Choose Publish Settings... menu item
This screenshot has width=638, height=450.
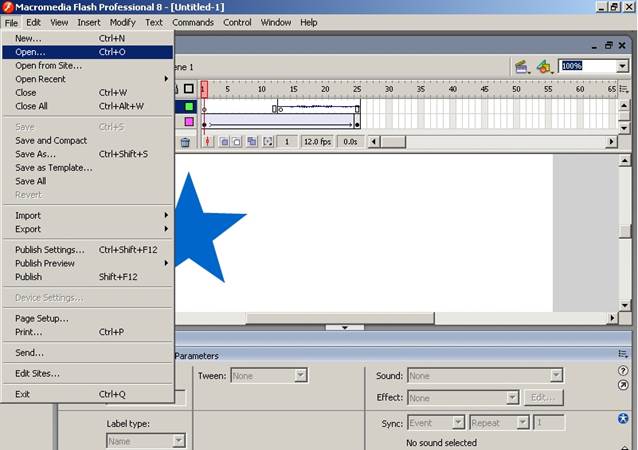(87, 250)
